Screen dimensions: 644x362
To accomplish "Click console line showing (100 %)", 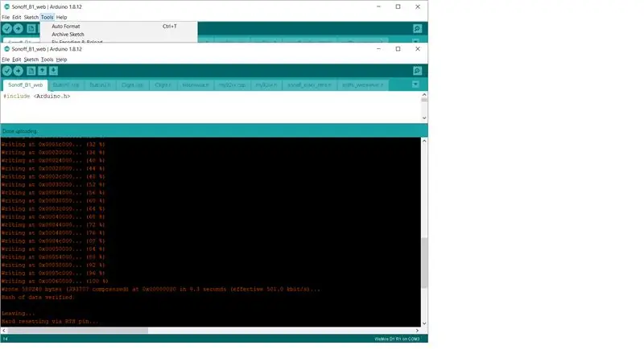I will point(55,281).
